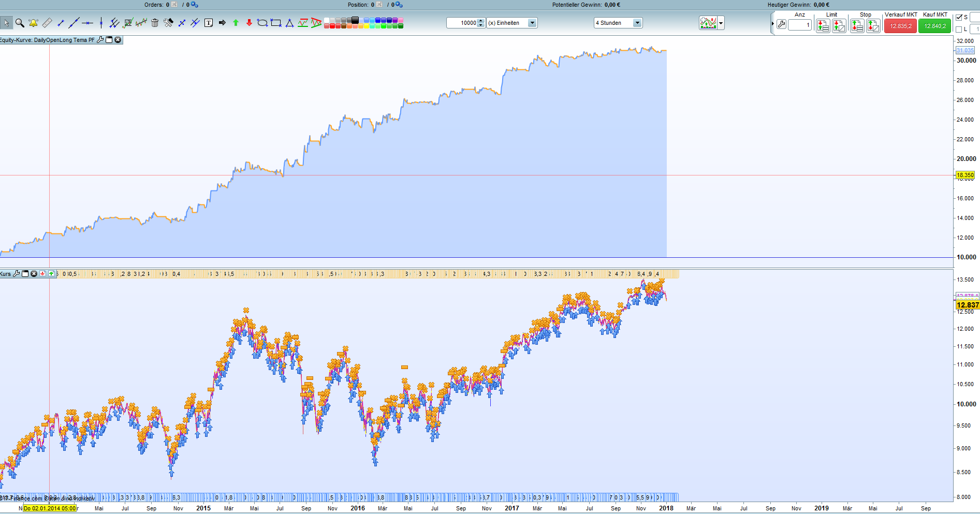This screenshot has width=980, height=514.
Task: Click the Potentieller Gewinn 0,00 € value
Action: tap(612, 5)
